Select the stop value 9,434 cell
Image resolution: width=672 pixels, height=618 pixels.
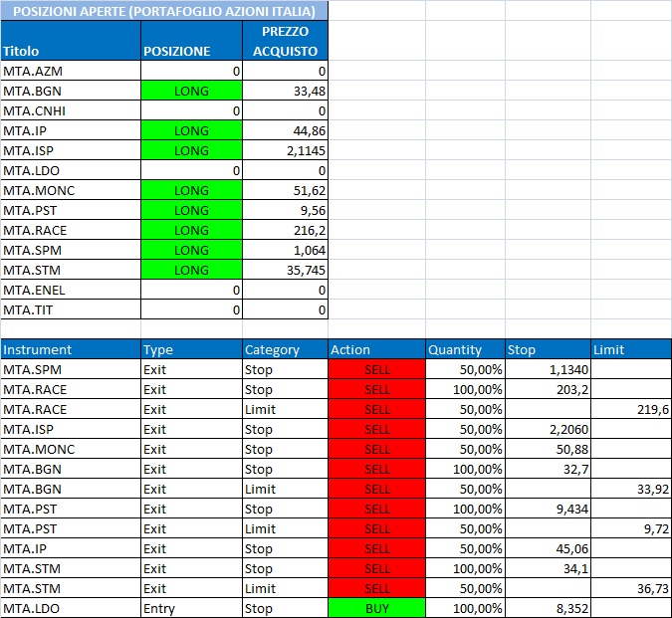(549, 509)
